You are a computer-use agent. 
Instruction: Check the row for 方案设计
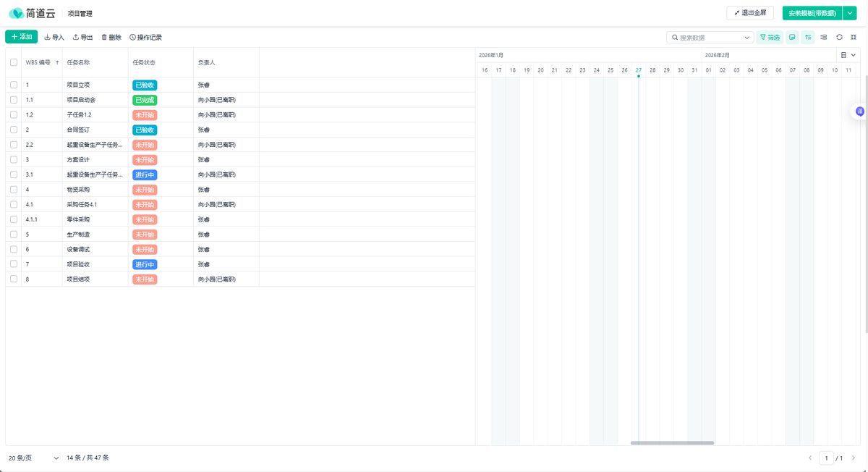coord(14,159)
